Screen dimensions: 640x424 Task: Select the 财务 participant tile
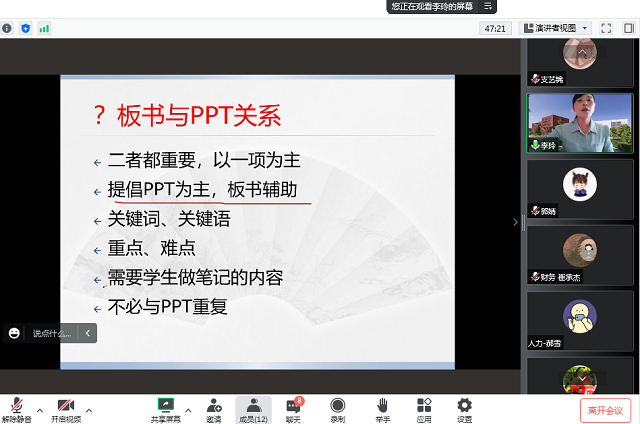click(x=580, y=255)
